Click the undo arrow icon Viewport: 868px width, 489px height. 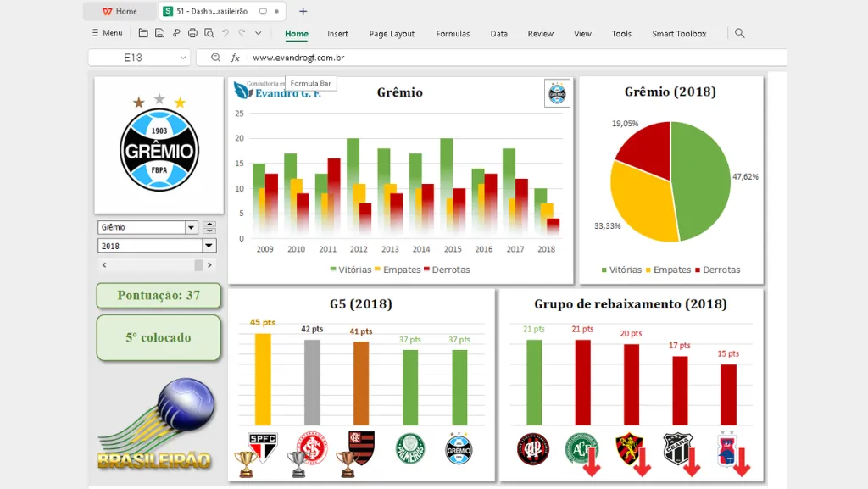pos(225,33)
